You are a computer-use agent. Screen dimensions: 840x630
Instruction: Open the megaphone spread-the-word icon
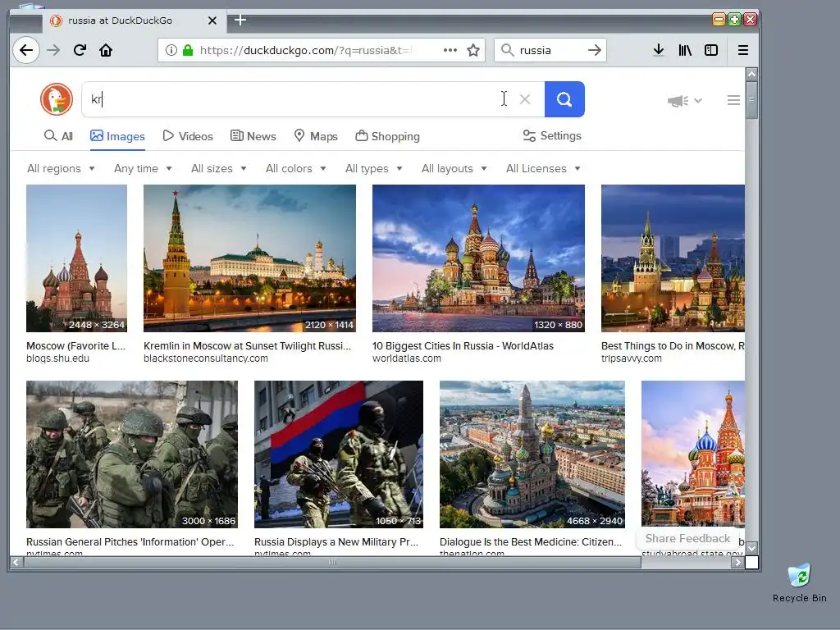coord(678,101)
